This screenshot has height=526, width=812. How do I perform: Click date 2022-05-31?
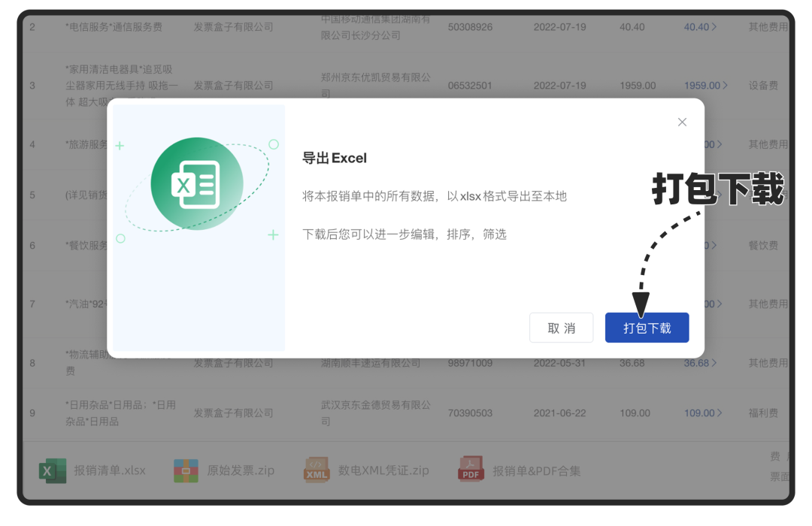(x=560, y=363)
